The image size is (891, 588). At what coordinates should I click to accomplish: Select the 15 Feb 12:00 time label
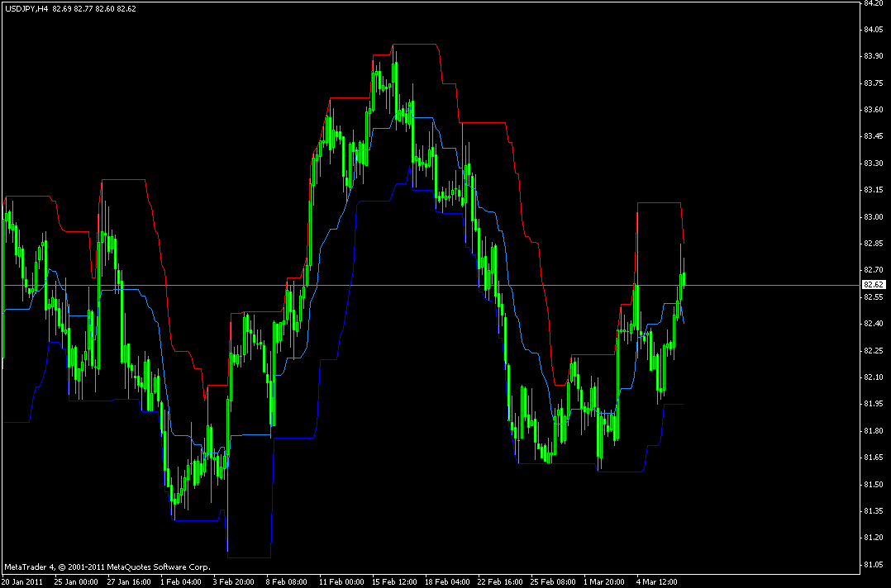[394, 582]
